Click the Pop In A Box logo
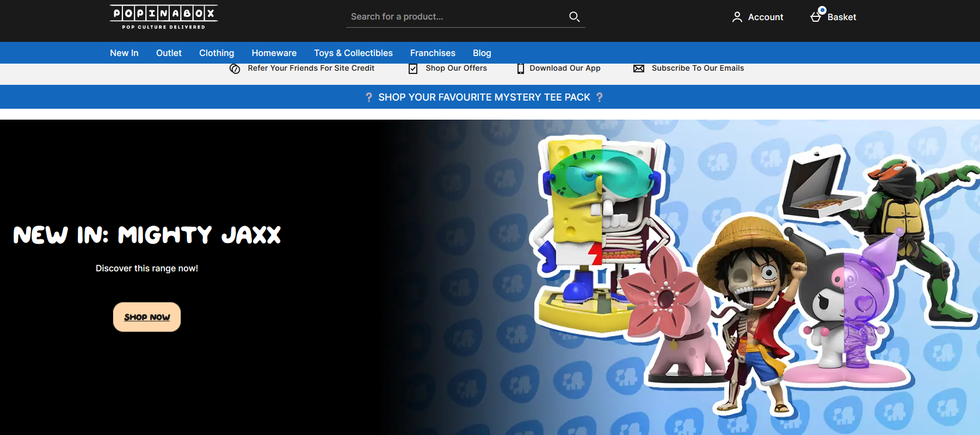 [163, 17]
